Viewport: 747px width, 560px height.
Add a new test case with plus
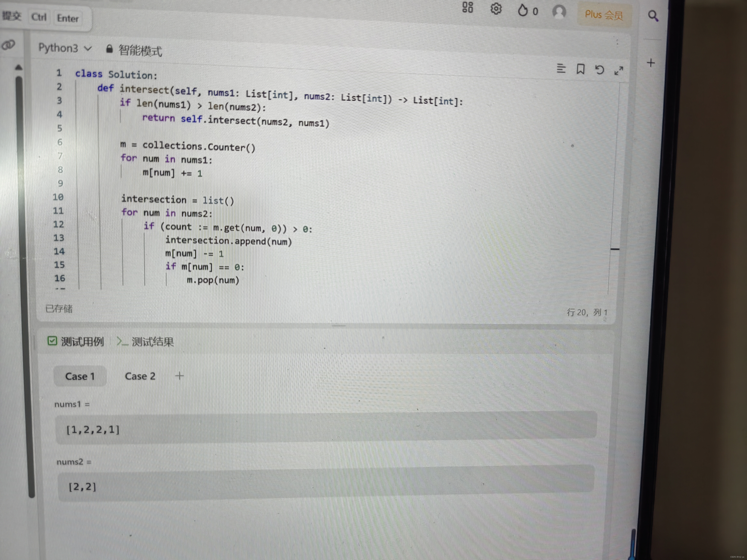180,376
